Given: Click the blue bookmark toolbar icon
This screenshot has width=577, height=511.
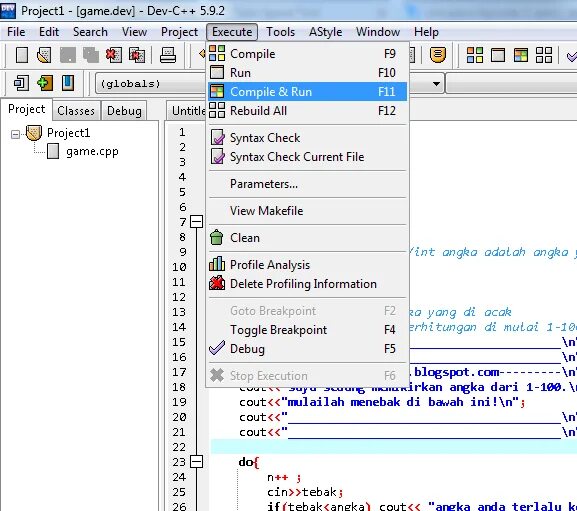Looking at the screenshot, I should click(68, 83).
